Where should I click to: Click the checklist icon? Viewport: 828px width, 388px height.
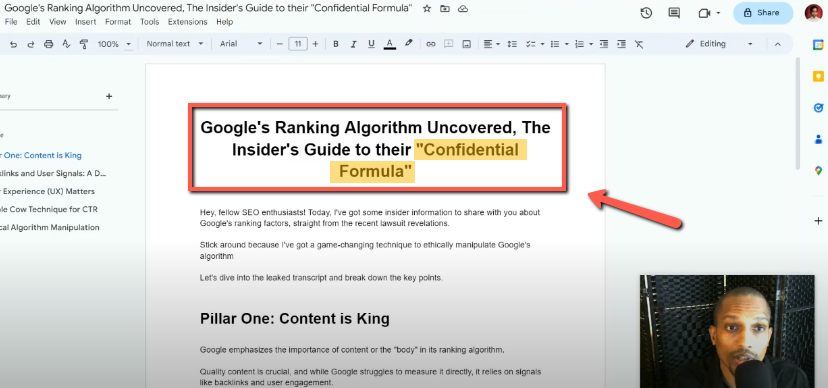click(530, 44)
